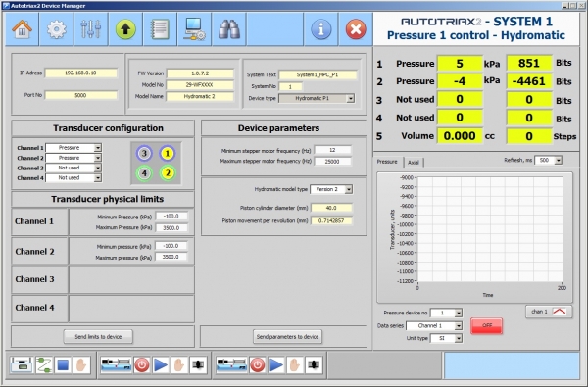Click the Volume 0.000 cc reading
588x387 pixels.
coord(460,136)
